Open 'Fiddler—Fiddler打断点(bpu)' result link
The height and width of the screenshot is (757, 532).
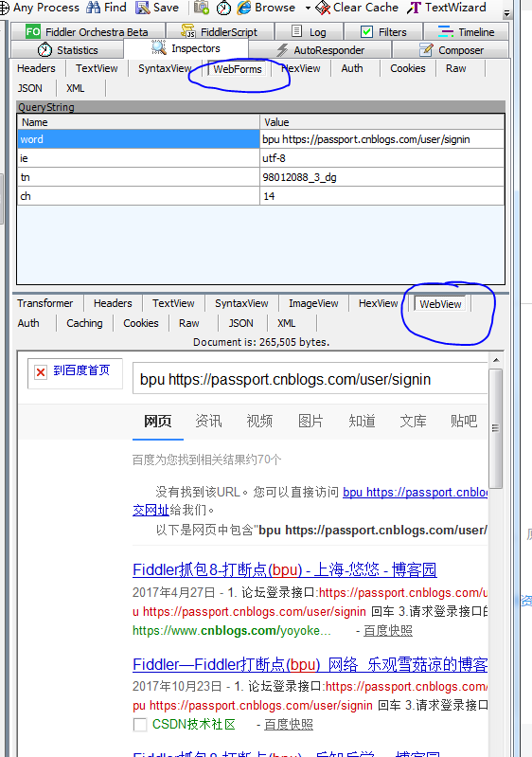[310, 665]
